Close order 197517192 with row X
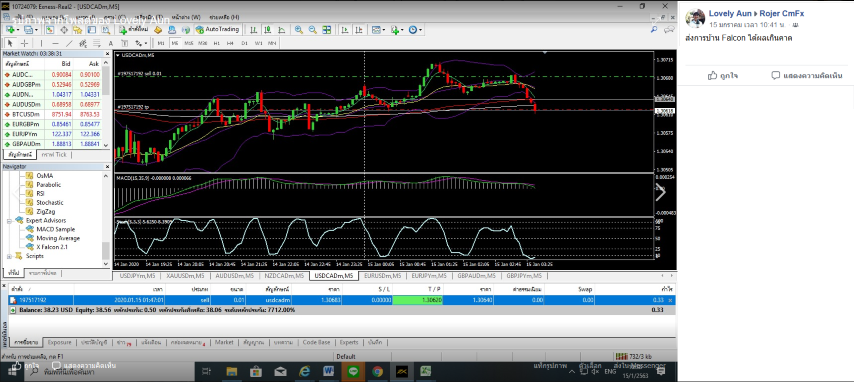This screenshot has height=382, width=854. click(x=670, y=300)
